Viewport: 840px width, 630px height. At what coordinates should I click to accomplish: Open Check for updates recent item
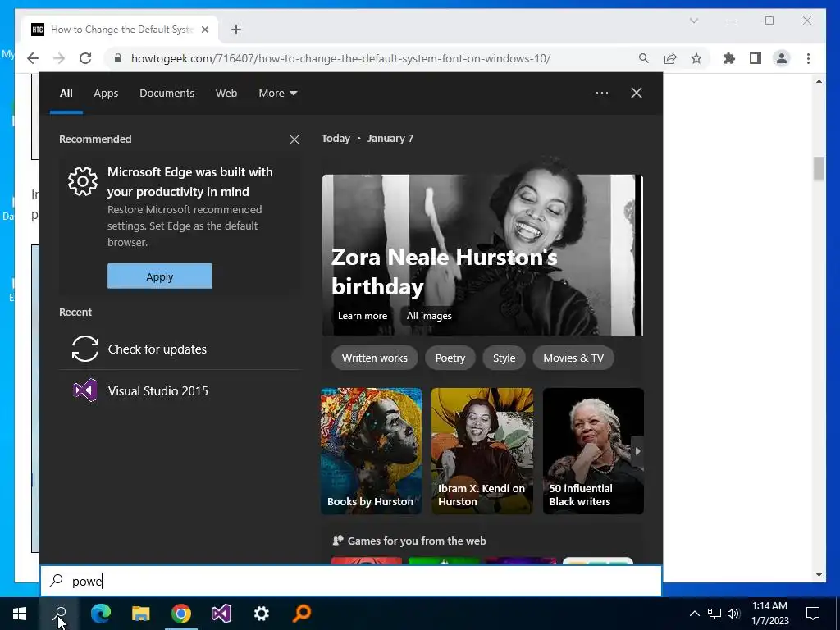(180, 349)
